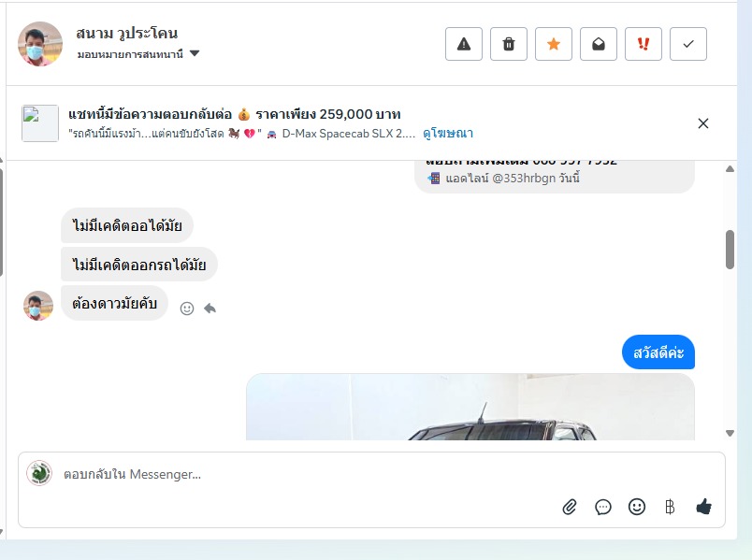Dismiss the ad reply banner
752x560 pixels.
(x=703, y=123)
